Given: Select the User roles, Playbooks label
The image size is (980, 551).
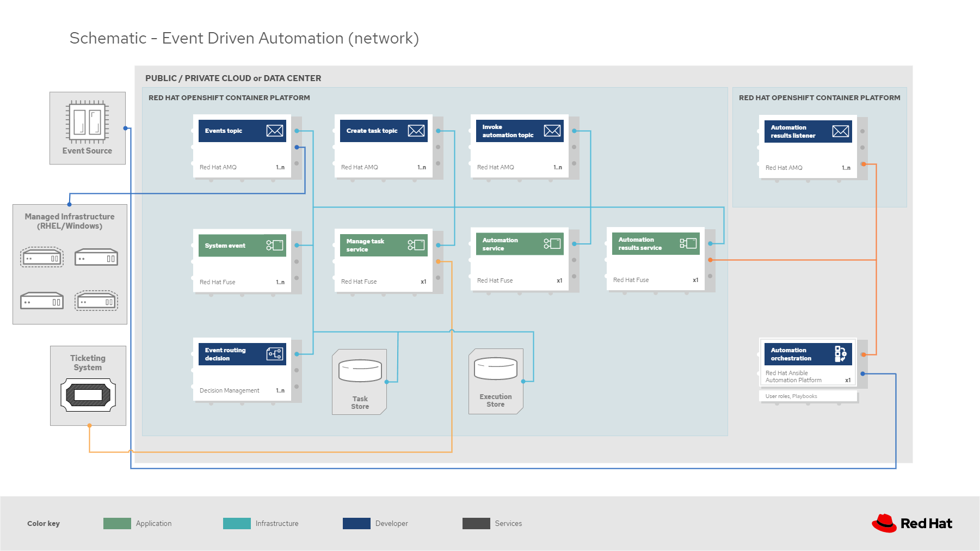Looking at the screenshot, I should (x=791, y=396).
